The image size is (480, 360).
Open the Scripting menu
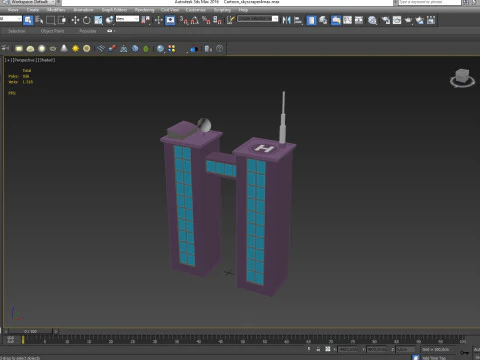(x=222, y=10)
